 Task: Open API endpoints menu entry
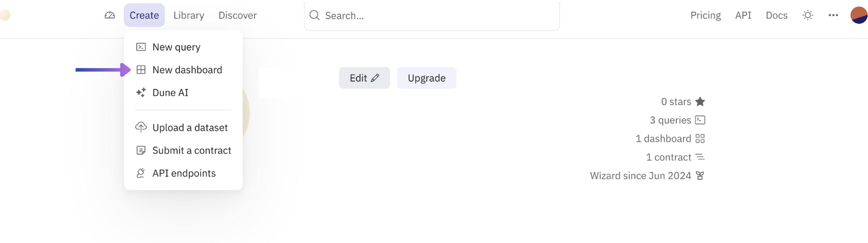184,173
